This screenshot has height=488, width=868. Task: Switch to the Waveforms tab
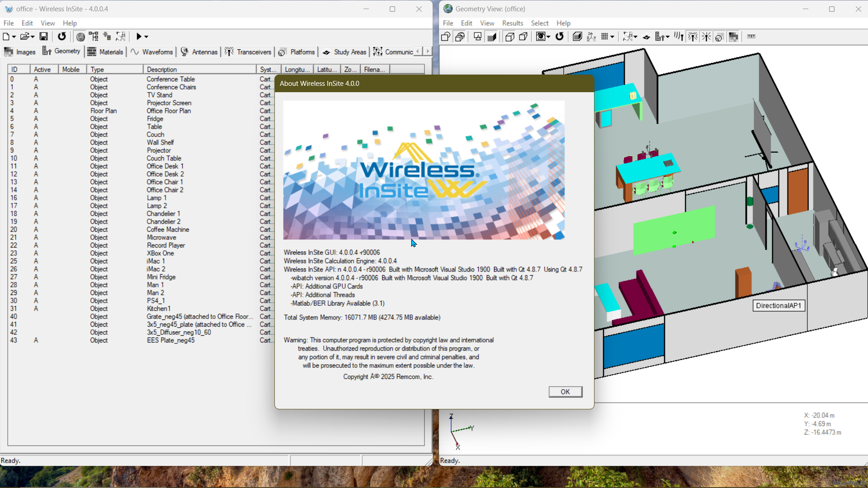coord(152,52)
